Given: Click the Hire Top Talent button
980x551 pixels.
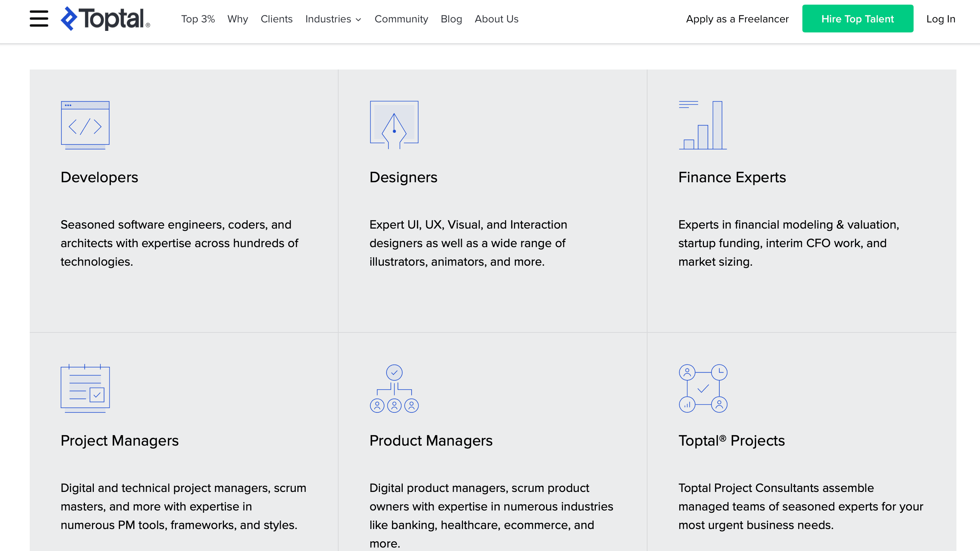Looking at the screenshot, I should (x=858, y=18).
